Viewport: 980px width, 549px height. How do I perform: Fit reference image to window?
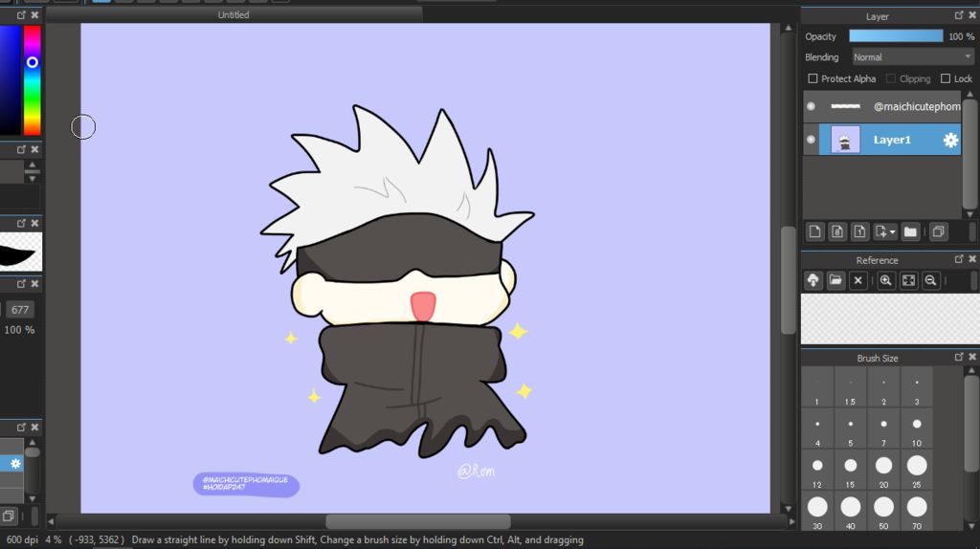click(908, 280)
